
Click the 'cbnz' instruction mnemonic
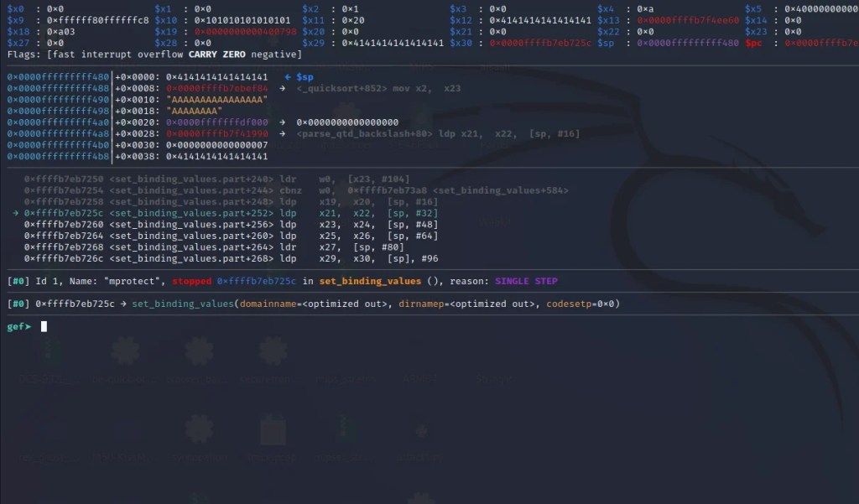[290, 190]
